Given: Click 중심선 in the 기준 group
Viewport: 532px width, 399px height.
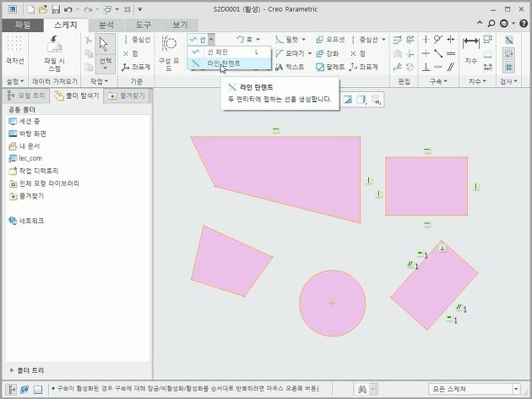Looking at the screenshot, I should pyautogui.click(x=137, y=40).
